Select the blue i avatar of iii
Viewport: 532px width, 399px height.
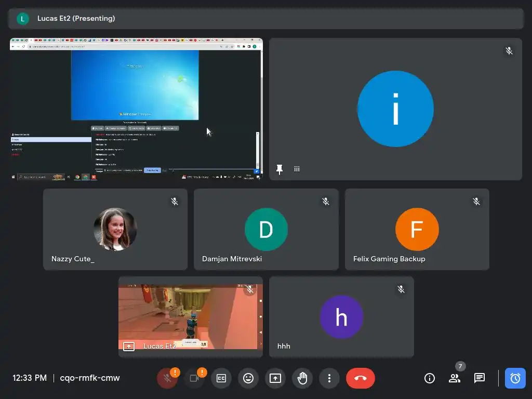(x=395, y=109)
